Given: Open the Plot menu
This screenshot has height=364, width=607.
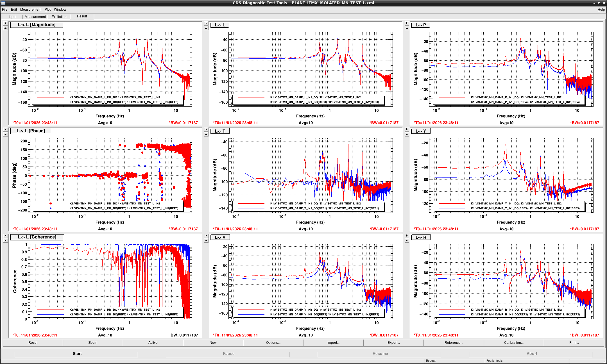Looking at the screenshot, I should (x=47, y=10).
